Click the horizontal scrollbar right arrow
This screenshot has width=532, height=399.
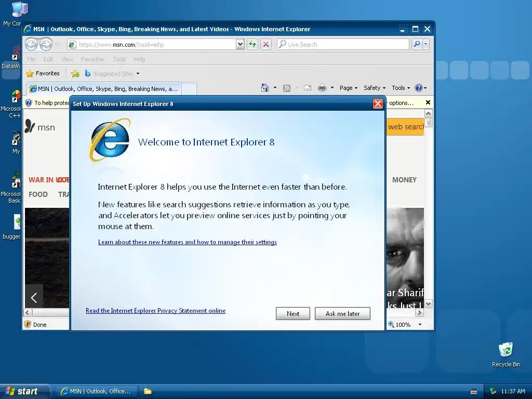(420, 312)
